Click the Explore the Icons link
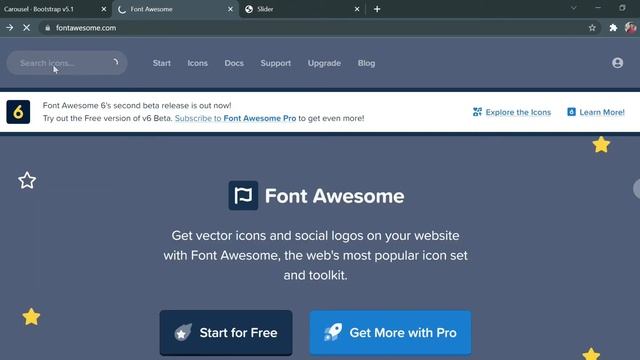This screenshot has width=640, height=360. coord(512,112)
